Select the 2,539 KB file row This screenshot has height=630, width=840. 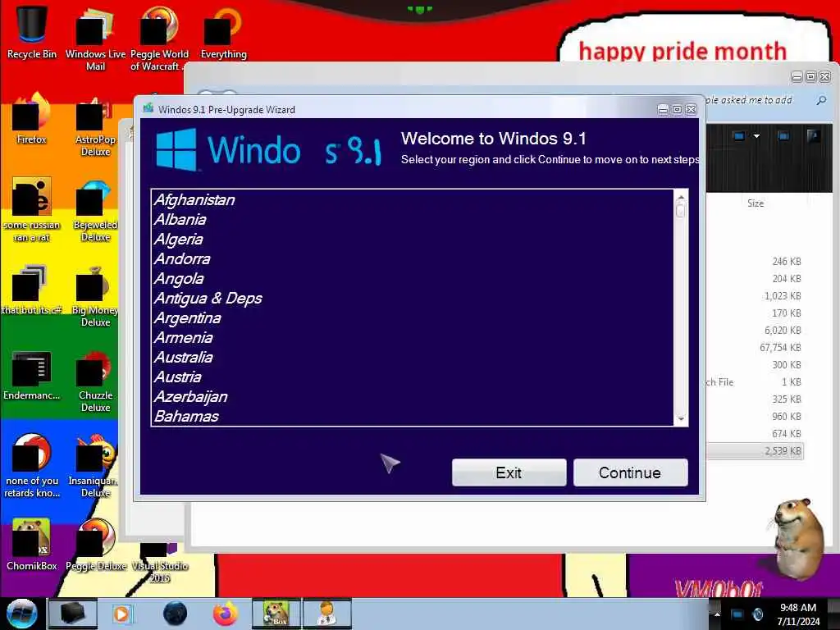[x=755, y=451]
